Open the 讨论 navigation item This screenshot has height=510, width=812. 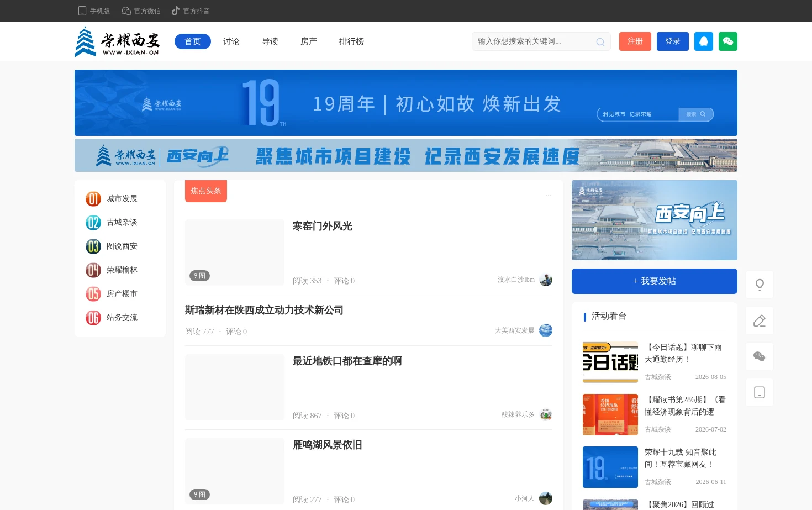231,41
